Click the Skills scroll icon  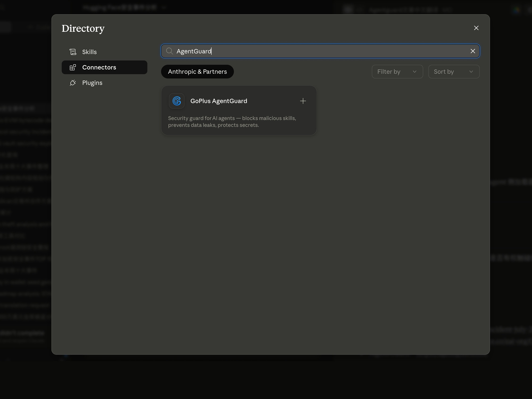tap(73, 52)
